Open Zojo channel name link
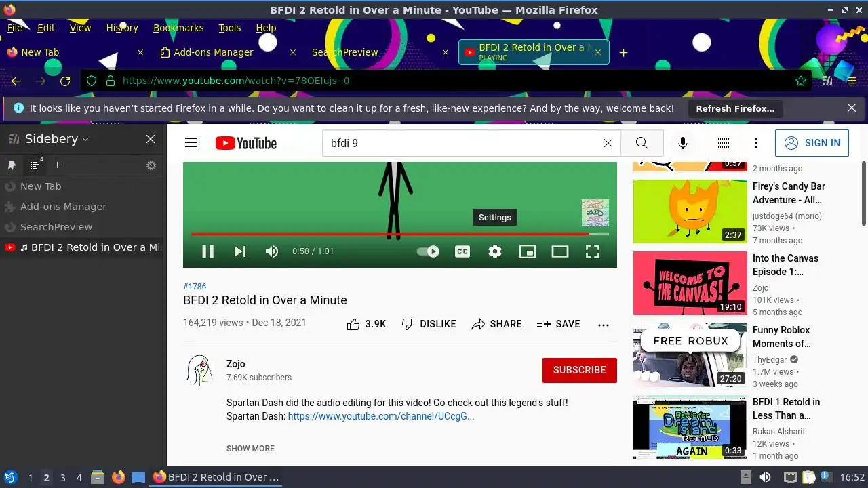The image size is (868, 488). click(236, 364)
